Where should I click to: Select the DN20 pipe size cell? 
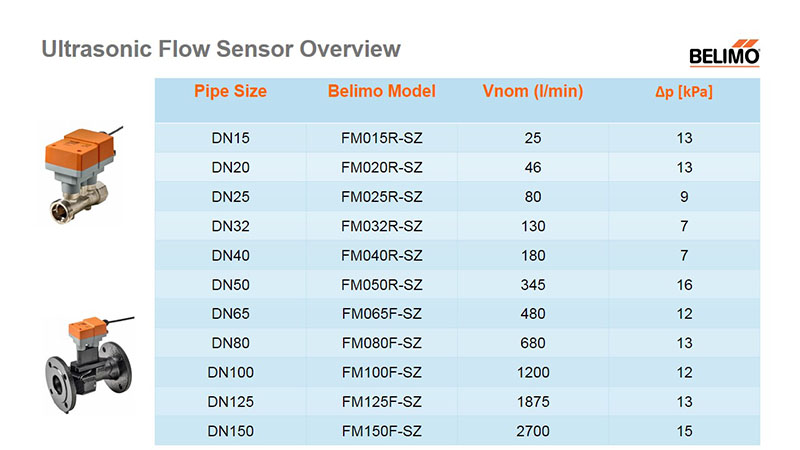point(231,167)
